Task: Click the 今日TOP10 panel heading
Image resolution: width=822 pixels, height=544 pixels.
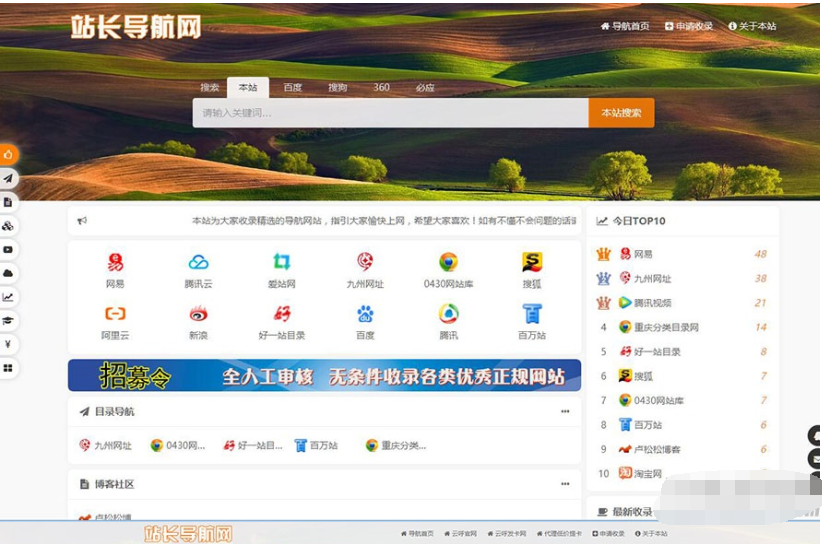Action: coord(639,221)
